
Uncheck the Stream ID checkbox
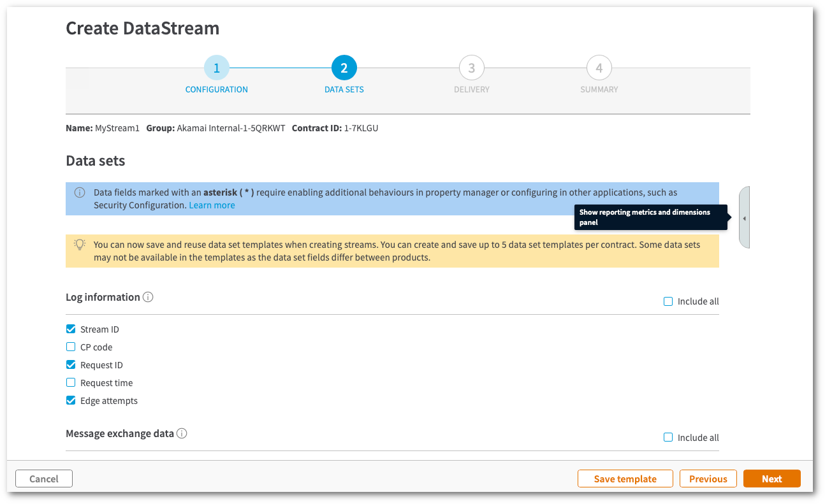(x=71, y=329)
